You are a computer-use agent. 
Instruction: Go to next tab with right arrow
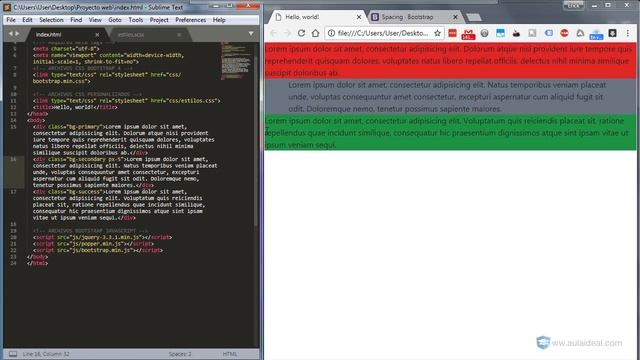17,33
